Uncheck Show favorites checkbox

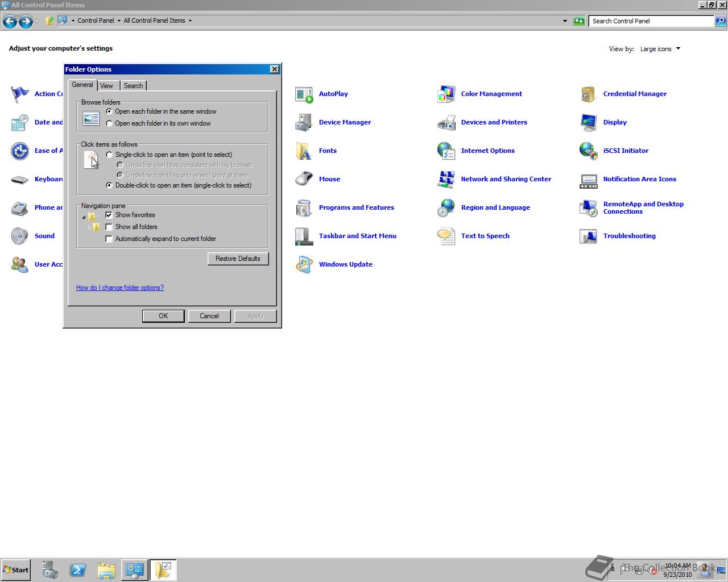(x=109, y=215)
